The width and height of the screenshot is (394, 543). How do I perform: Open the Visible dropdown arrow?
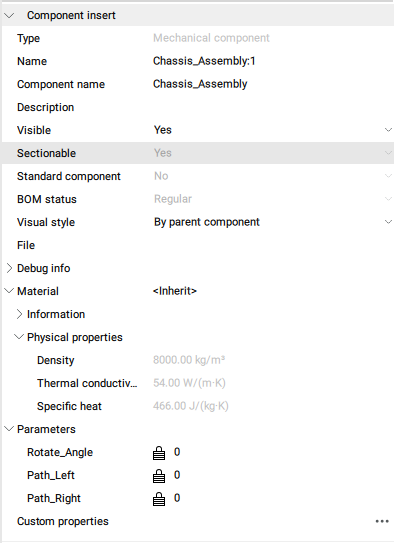(388, 130)
